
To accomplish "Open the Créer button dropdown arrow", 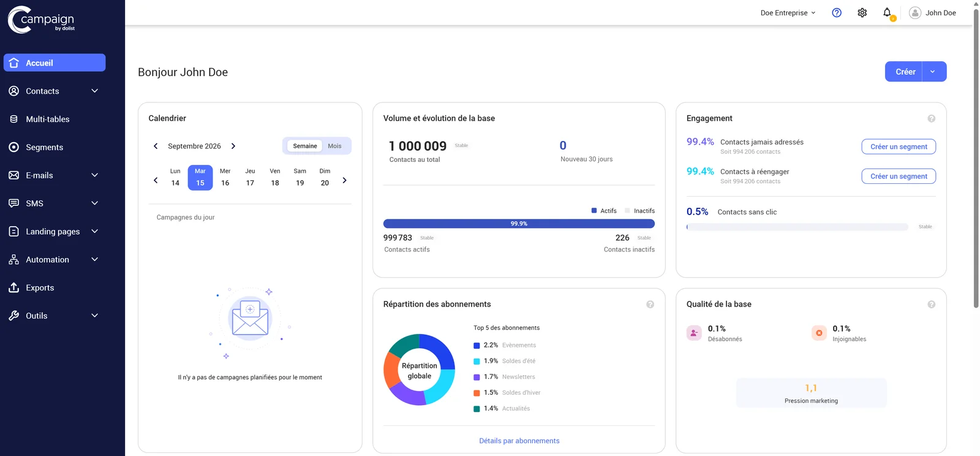I will (933, 72).
